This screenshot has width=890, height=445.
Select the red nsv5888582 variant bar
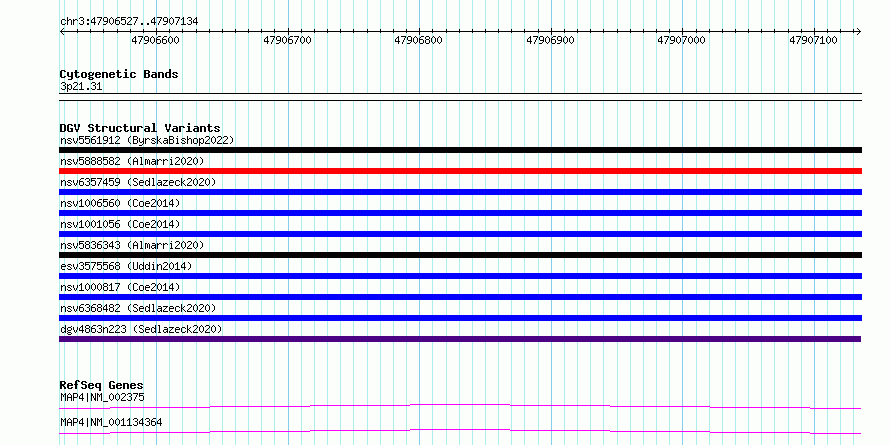click(x=460, y=171)
